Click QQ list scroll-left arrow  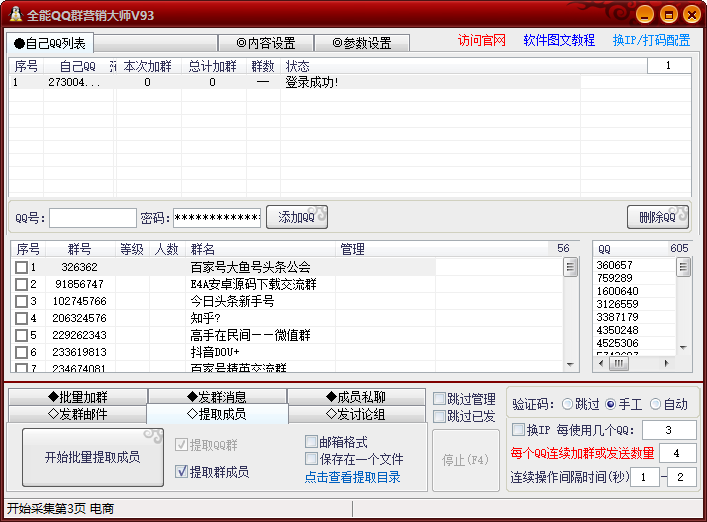tap(601, 363)
